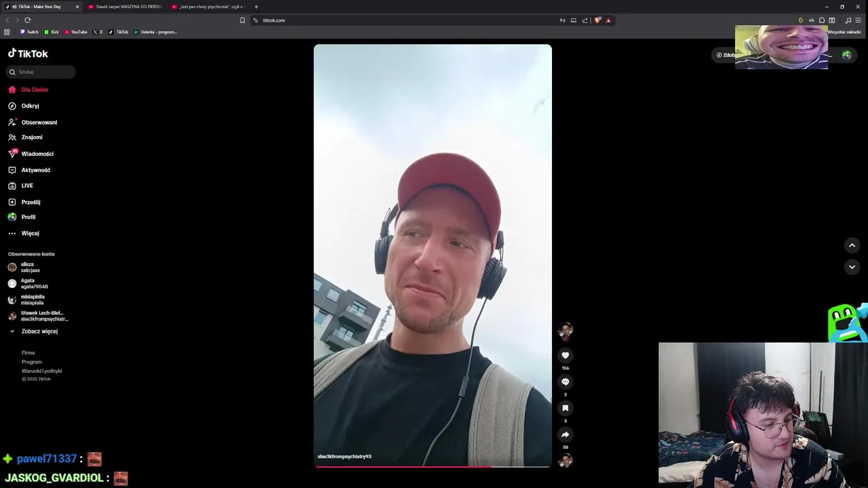Share the video with arrow icon
Screen dimensions: 868x488
click(565, 434)
